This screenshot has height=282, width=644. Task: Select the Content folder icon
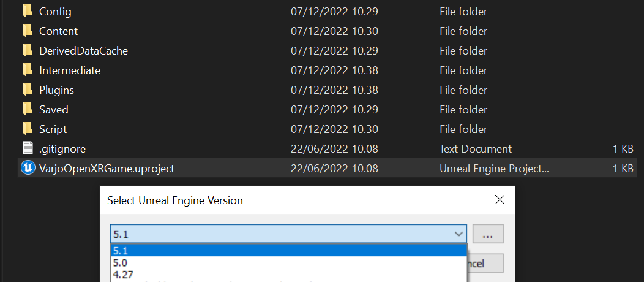tap(28, 31)
